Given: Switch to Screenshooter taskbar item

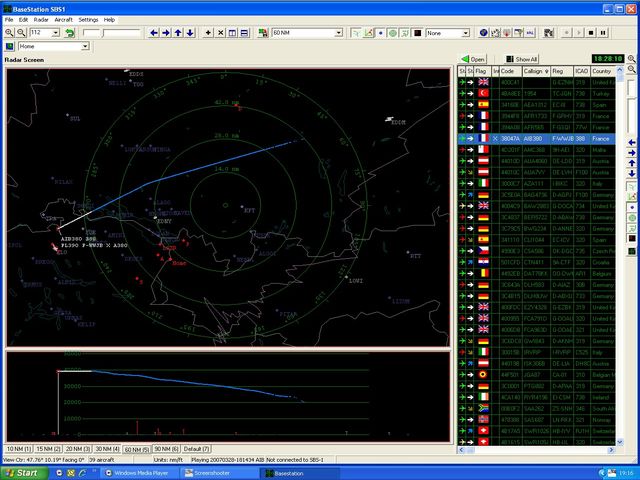Looking at the screenshot, I should pos(220,473).
